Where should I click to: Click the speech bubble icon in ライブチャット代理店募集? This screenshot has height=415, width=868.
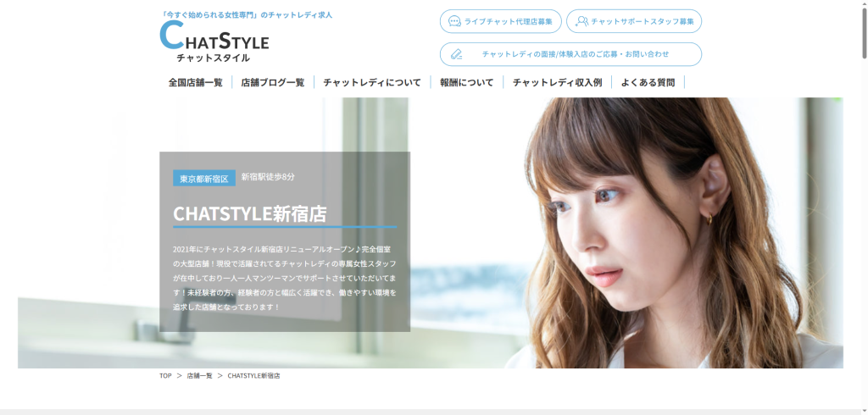pyautogui.click(x=454, y=21)
